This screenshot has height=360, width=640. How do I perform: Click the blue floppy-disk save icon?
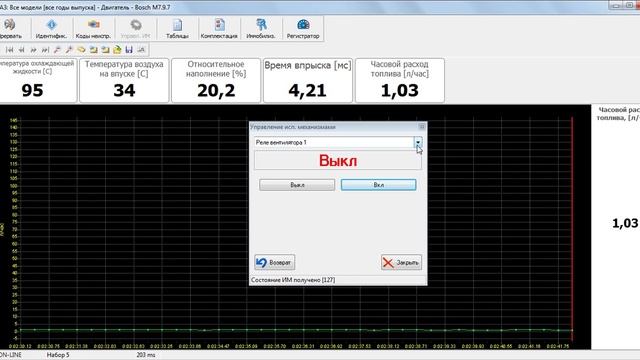click(129, 50)
